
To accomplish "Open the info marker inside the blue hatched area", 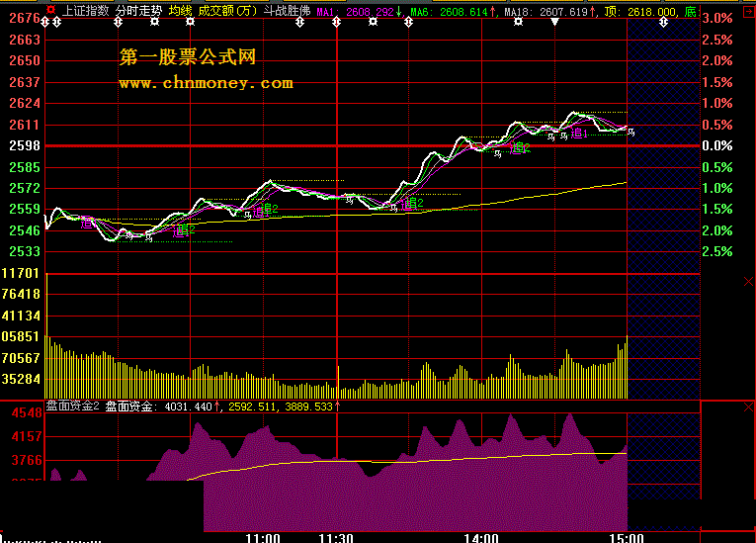I will click(663, 22).
